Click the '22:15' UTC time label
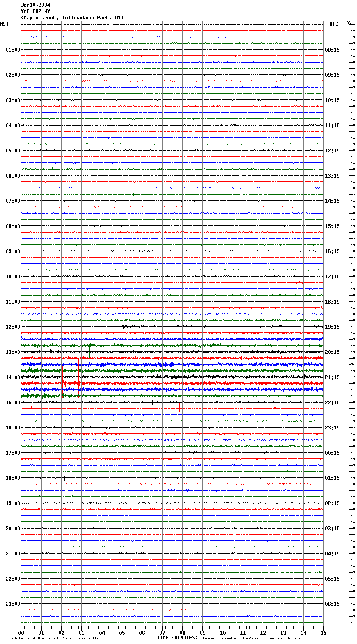This screenshot has width=357, height=644. [x=332, y=403]
